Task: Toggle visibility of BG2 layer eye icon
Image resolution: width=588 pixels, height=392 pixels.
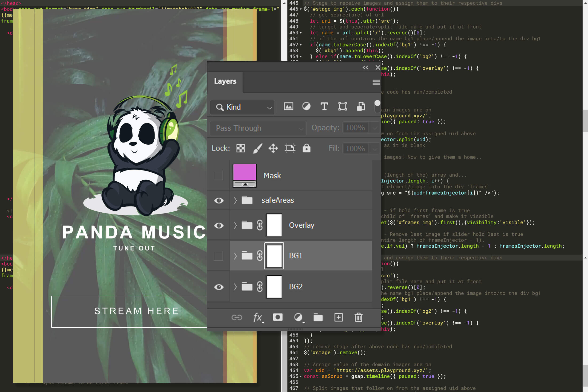Action: (x=219, y=287)
